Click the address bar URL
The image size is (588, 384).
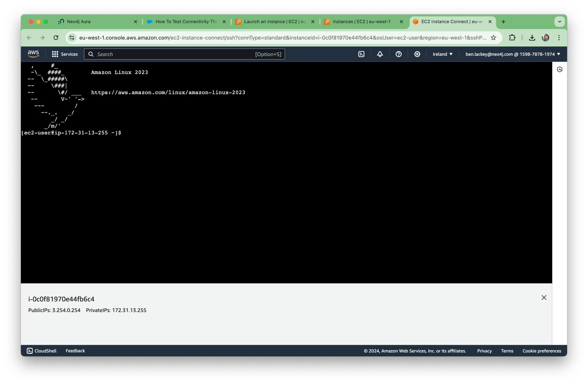point(283,38)
